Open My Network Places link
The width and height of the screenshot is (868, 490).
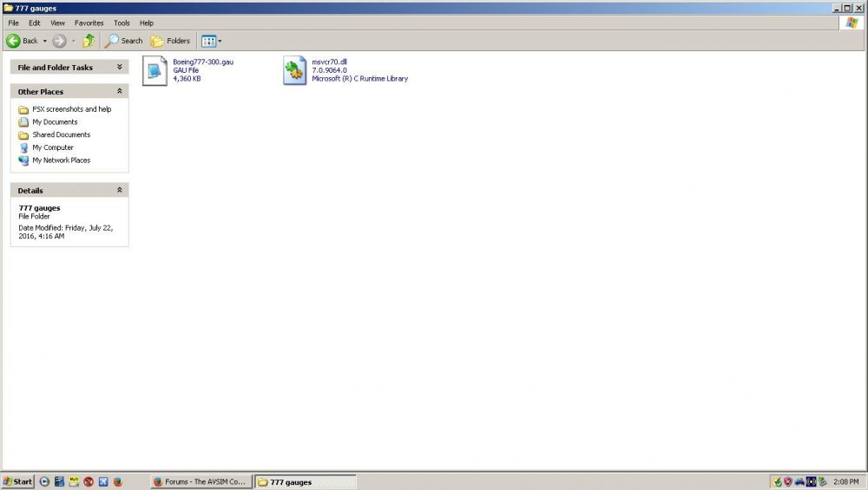(61, 160)
